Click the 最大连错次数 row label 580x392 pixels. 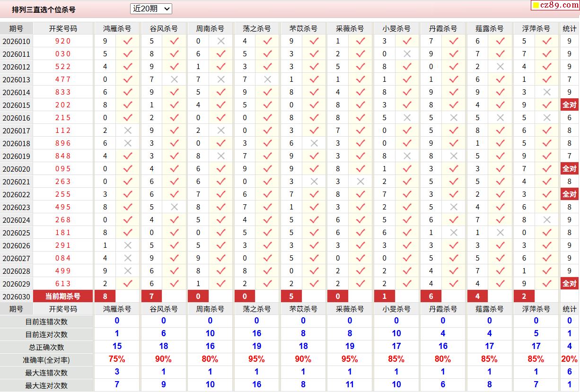[x=46, y=373]
